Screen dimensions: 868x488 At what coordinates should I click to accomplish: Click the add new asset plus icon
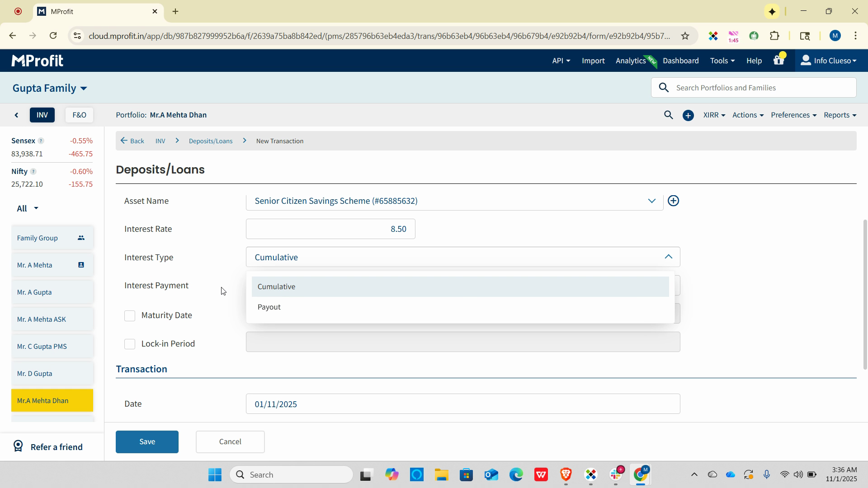[673, 201]
